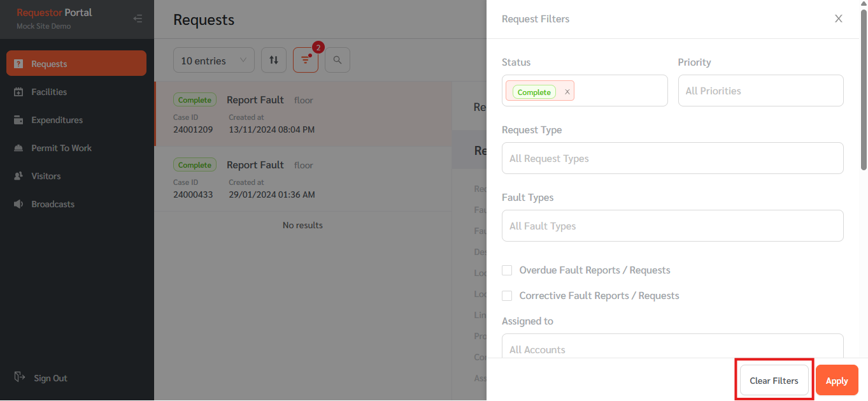Click the Complete badge on case 24000433
Screen dimensions: 868x401
pos(195,165)
